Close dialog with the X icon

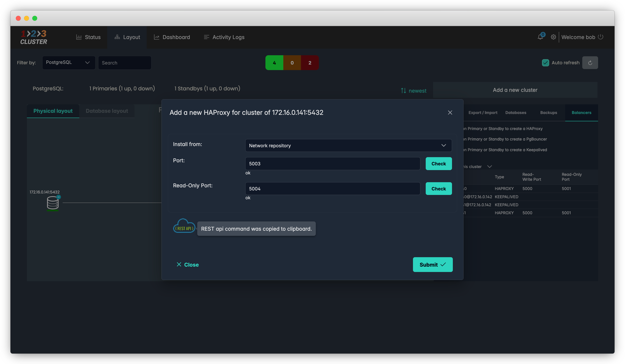pyautogui.click(x=450, y=113)
